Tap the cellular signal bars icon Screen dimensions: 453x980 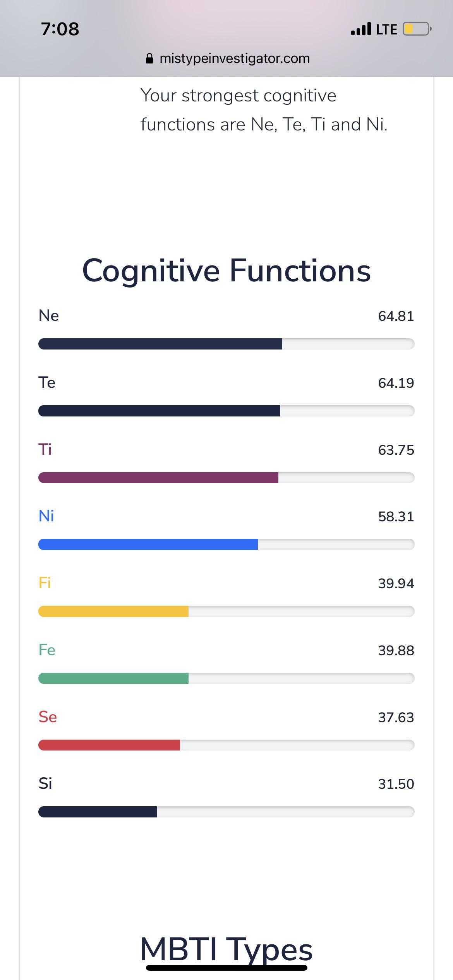pyautogui.click(x=360, y=29)
